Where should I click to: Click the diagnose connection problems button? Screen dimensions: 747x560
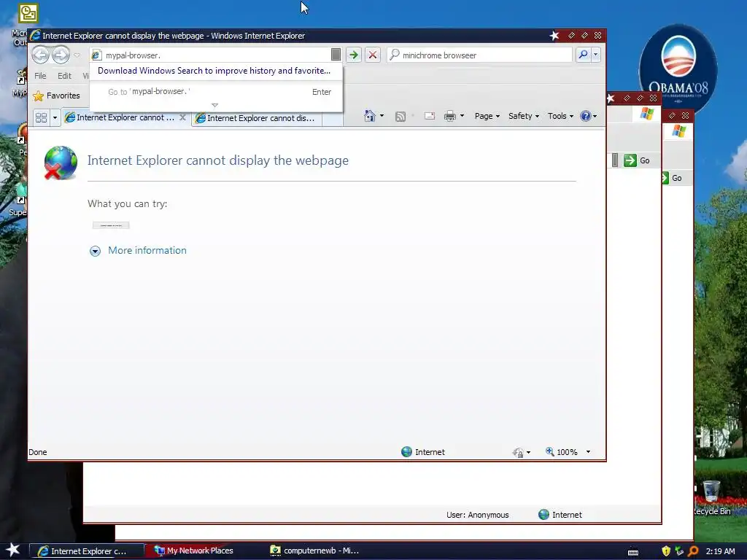tap(111, 225)
